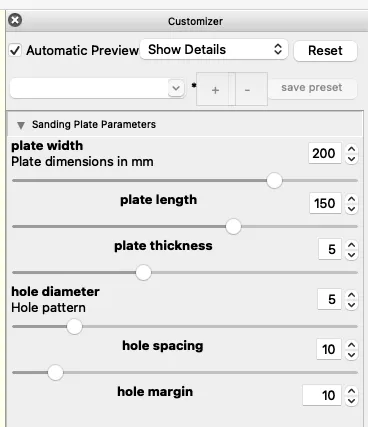
Task: Click plate thickness stepper arrows
Action: (x=351, y=249)
